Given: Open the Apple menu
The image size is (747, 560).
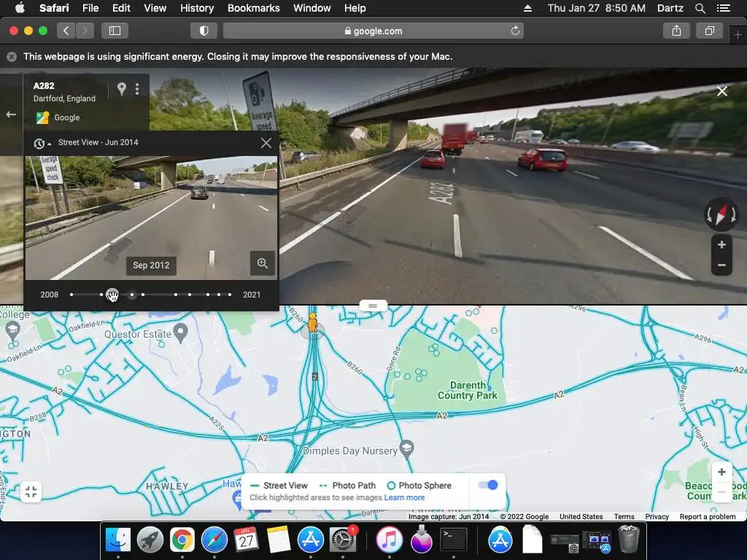Looking at the screenshot, I should [20, 8].
